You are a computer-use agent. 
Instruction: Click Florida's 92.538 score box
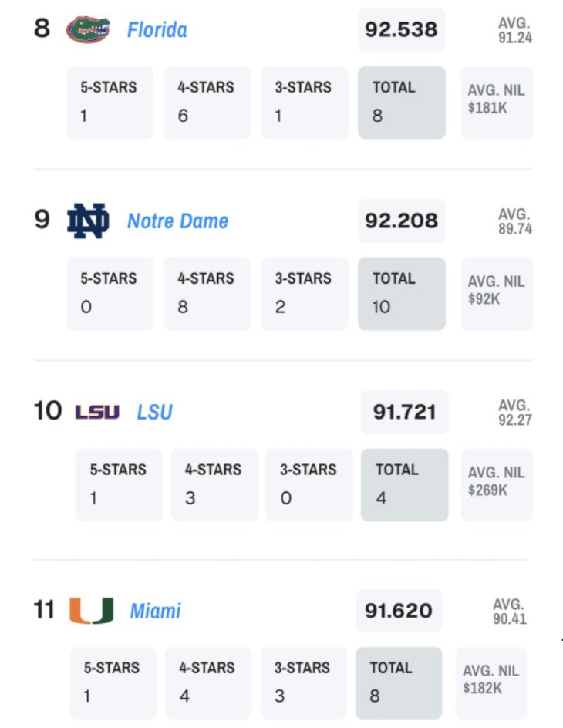pyautogui.click(x=401, y=30)
